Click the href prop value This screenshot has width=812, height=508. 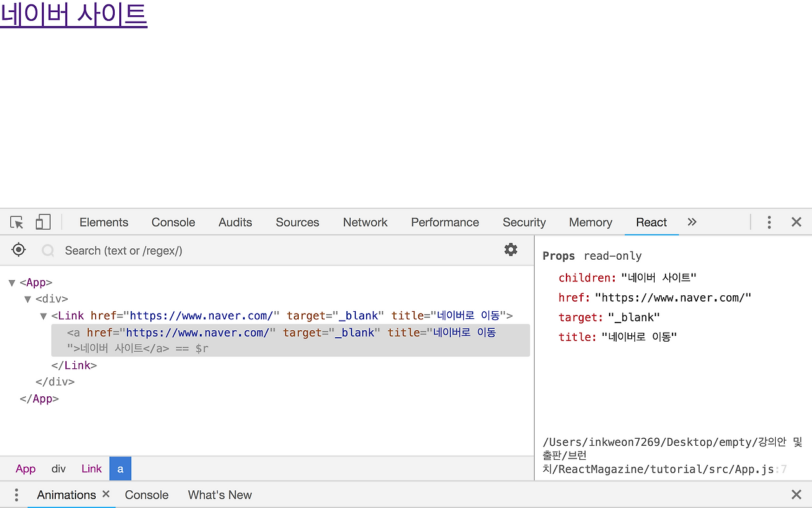pyautogui.click(x=673, y=297)
